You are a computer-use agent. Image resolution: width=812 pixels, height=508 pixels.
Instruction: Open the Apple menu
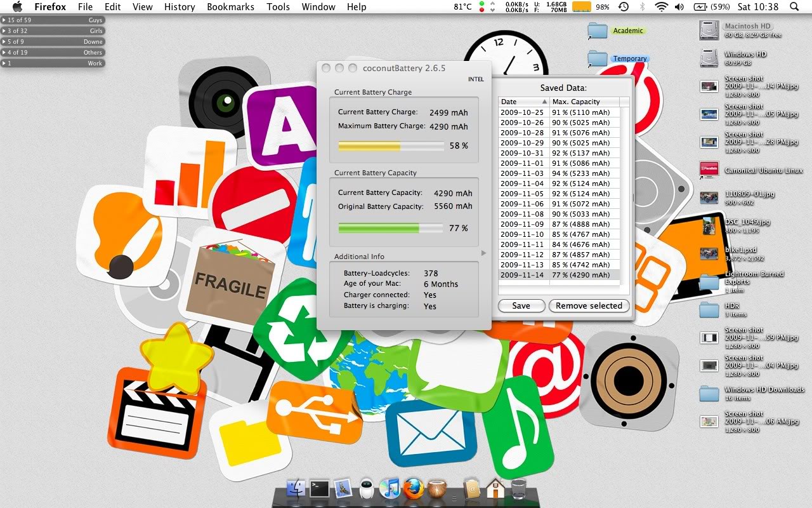[17, 6]
